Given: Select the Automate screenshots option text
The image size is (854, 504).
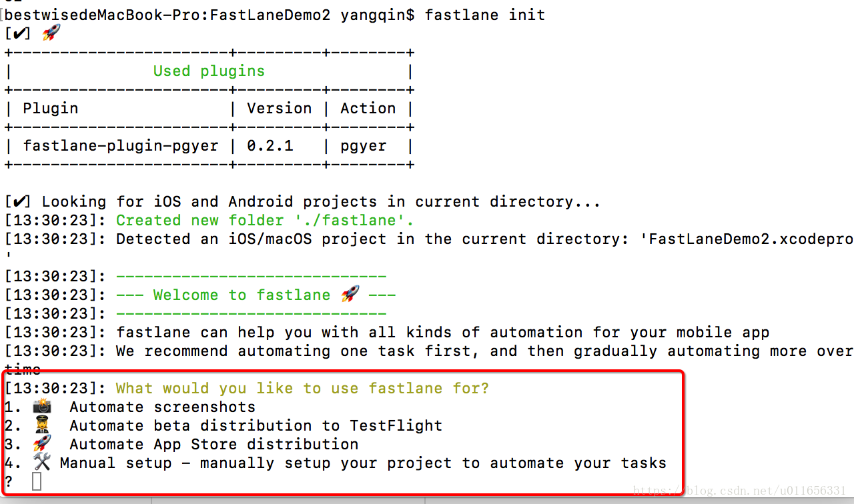Looking at the screenshot, I should click(162, 407).
